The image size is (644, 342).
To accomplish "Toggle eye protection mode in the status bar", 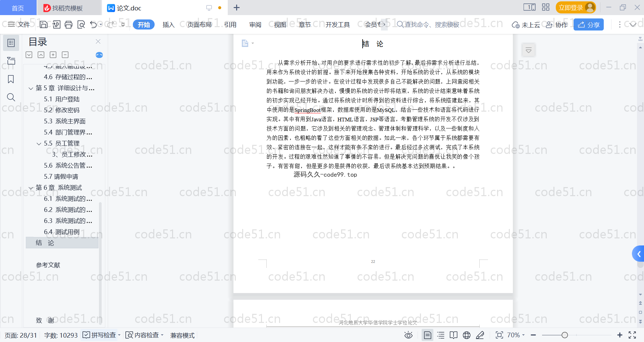I will [408, 335].
